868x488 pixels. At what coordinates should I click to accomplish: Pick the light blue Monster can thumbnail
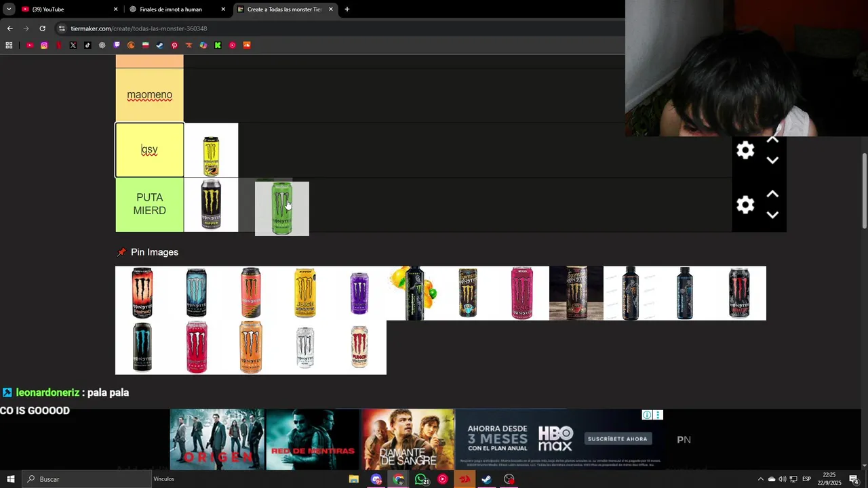(x=197, y=293)
